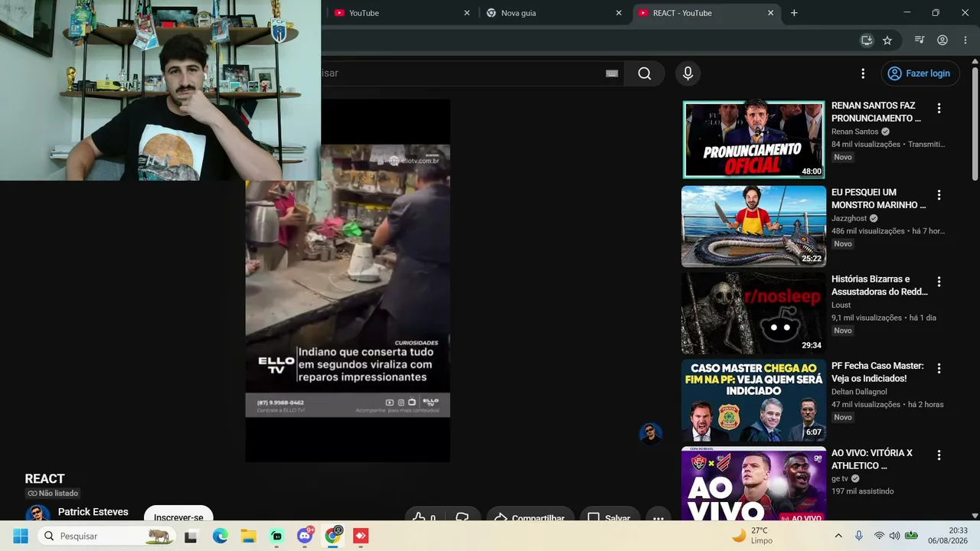
Task: Click the YouTube search magnifier button
Action: tap(645, 73)
